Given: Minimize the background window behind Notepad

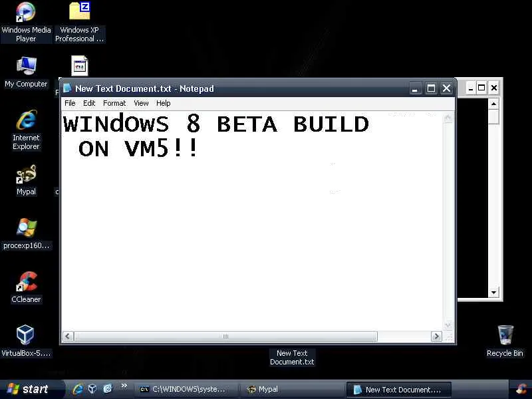Looking at the screenshot, I should (470, 88).
